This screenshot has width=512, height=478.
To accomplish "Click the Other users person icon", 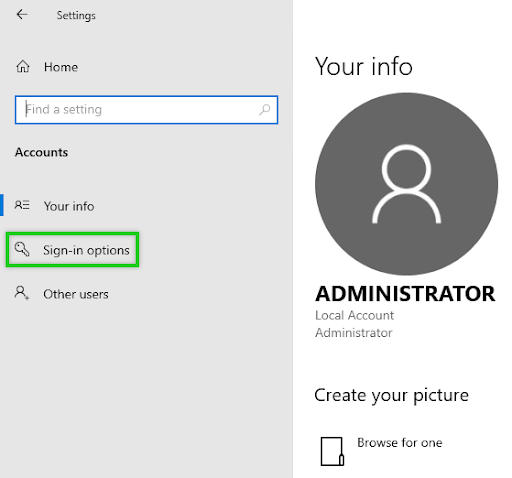I will click(x=22, y=293).
